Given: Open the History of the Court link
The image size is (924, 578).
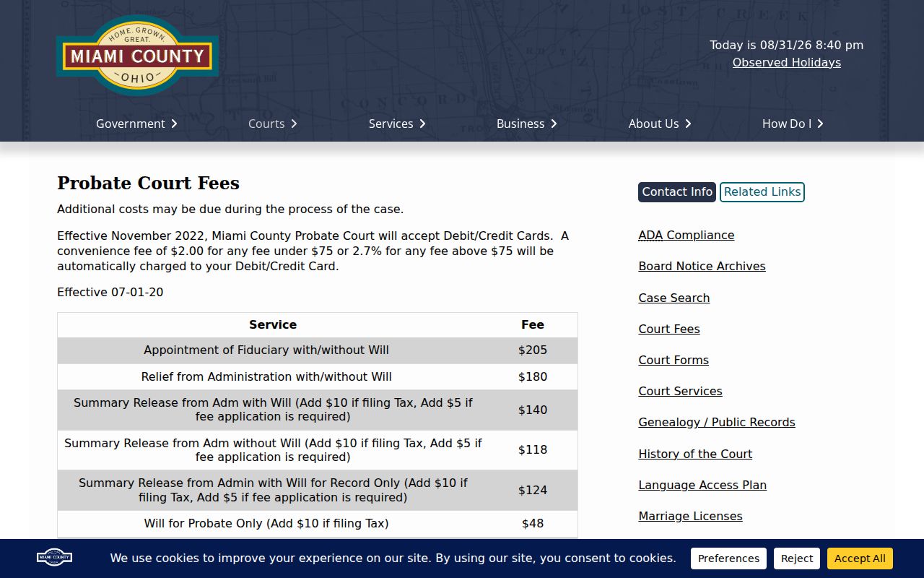Looking at the screenshot, I should click(695, 454).
